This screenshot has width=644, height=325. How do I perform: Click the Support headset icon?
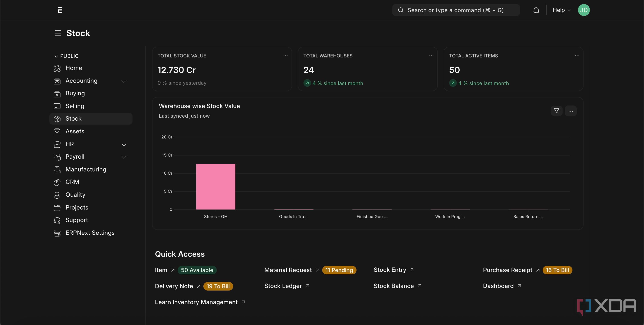pyautogui.click(x=57, y=220)
